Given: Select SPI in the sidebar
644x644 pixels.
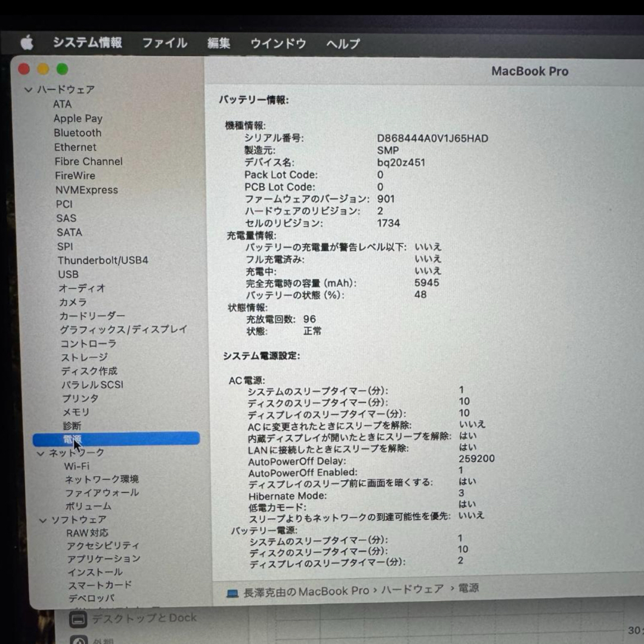Looking at the screenshot, I should click(65, 246).
